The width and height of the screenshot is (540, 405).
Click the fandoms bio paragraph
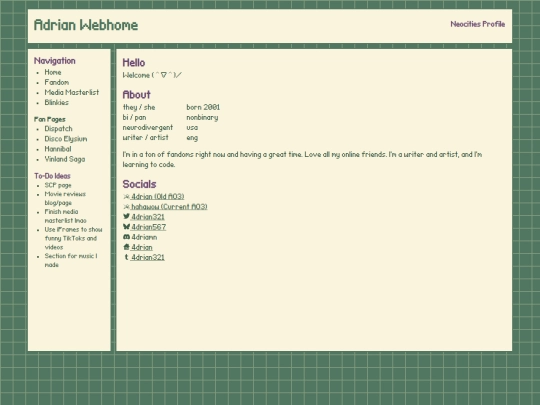(302, 159)
